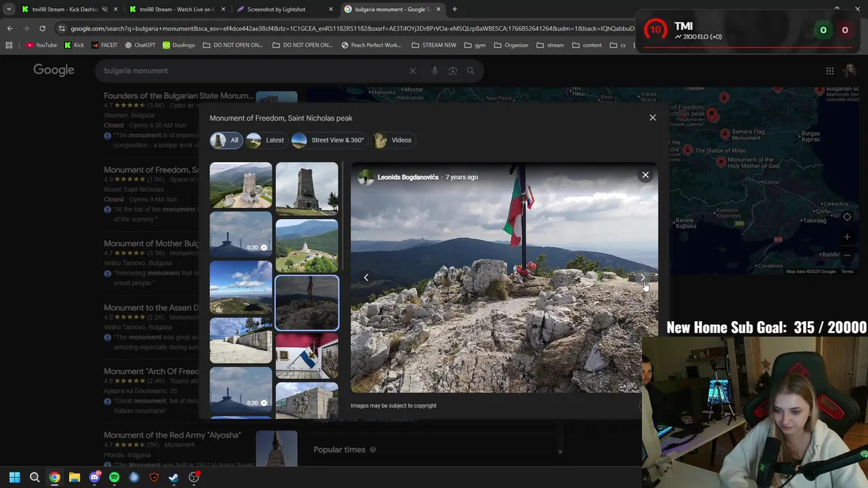Image resolution: width=868 pixels, height=488 pixels.
Task: Open the Windows Start menu
Action: 14,477
